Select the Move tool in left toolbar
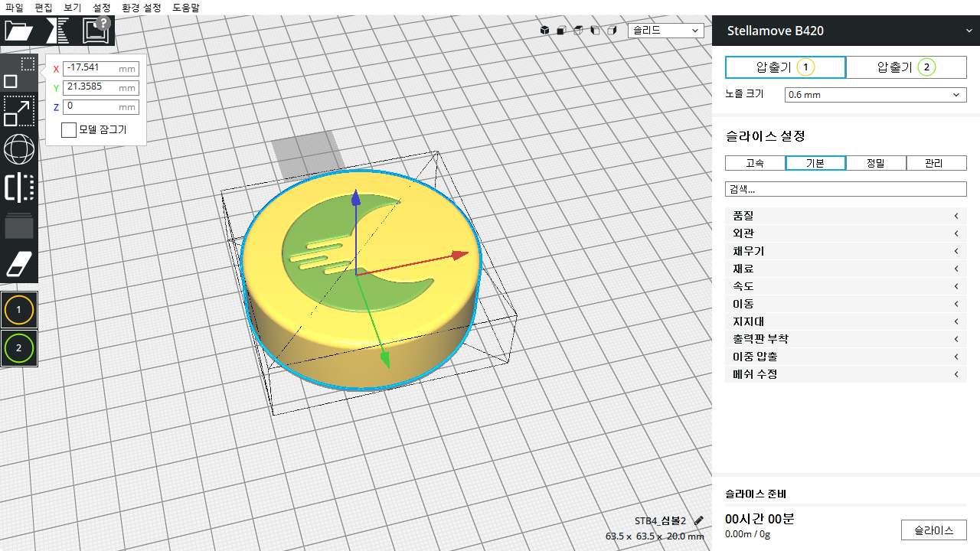This screenshot has width=980, height=551. 19,73
